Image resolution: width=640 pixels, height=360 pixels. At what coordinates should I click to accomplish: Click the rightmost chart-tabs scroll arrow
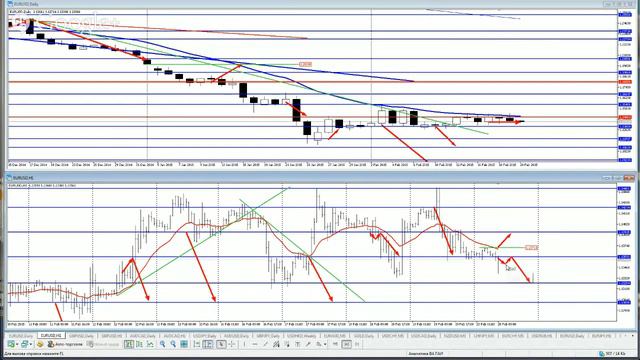(632, 336)
